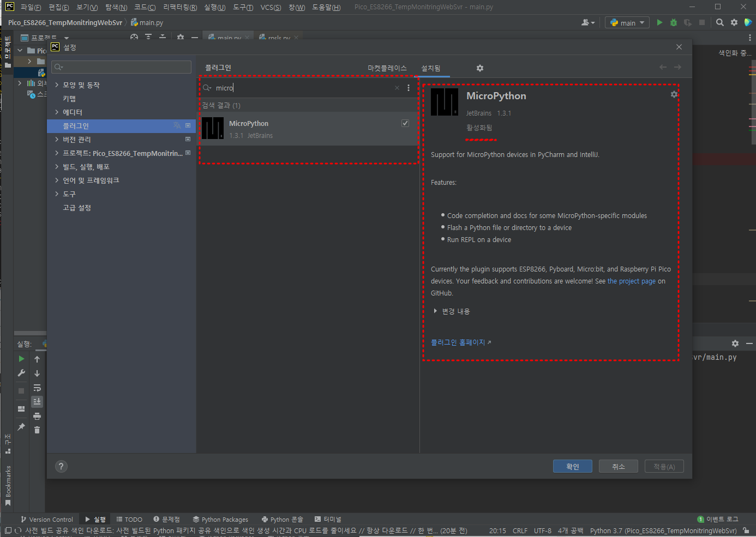Close the settings dialog with X
The height and width of the screenshot is (537, 756).
679,47
